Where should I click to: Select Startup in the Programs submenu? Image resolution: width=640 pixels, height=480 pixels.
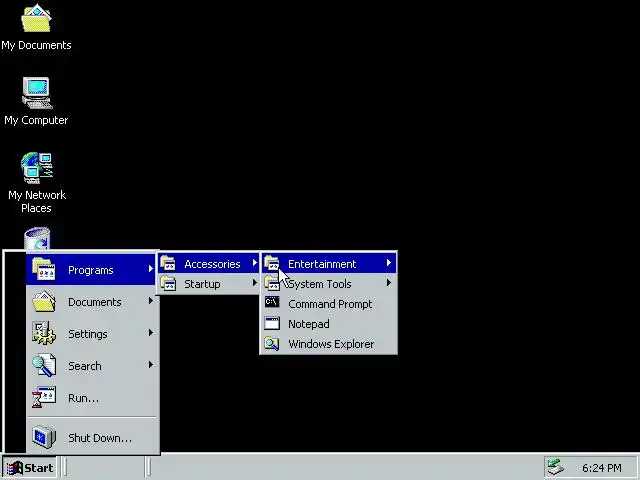coord(209,284)
